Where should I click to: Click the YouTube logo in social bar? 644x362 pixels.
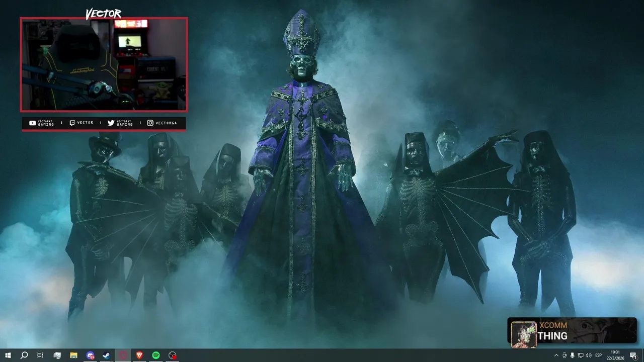pyautogui.click(x=32, y=123)
